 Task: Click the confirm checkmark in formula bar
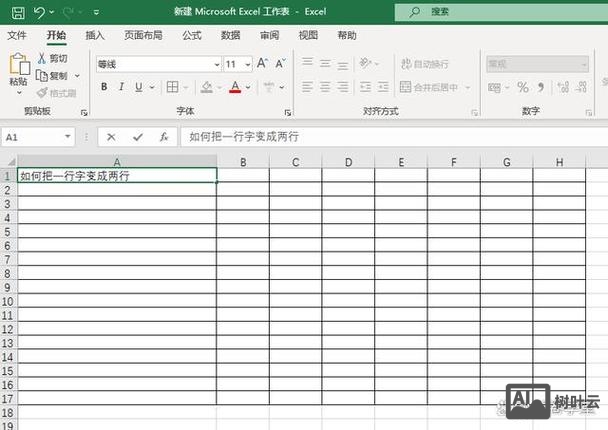point(138,137)
